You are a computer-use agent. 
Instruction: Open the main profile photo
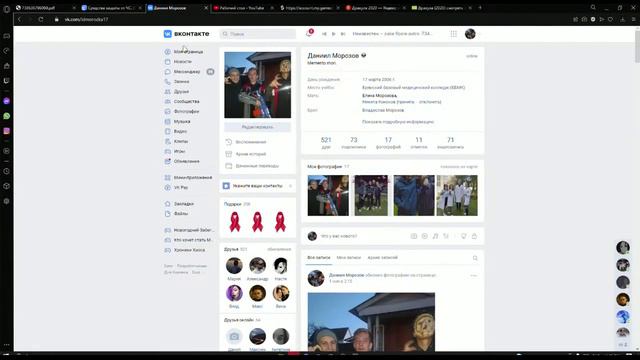(x=258, y=85)
